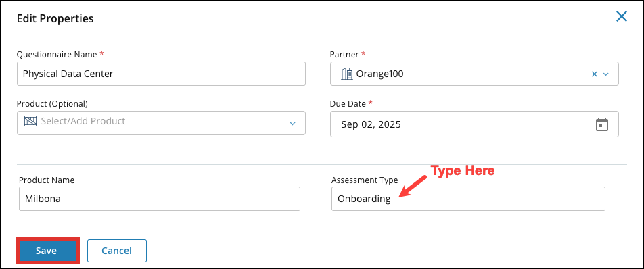Click the Product Name label
The height and width of the screenshot is (269, 644).
coord(47,180)
